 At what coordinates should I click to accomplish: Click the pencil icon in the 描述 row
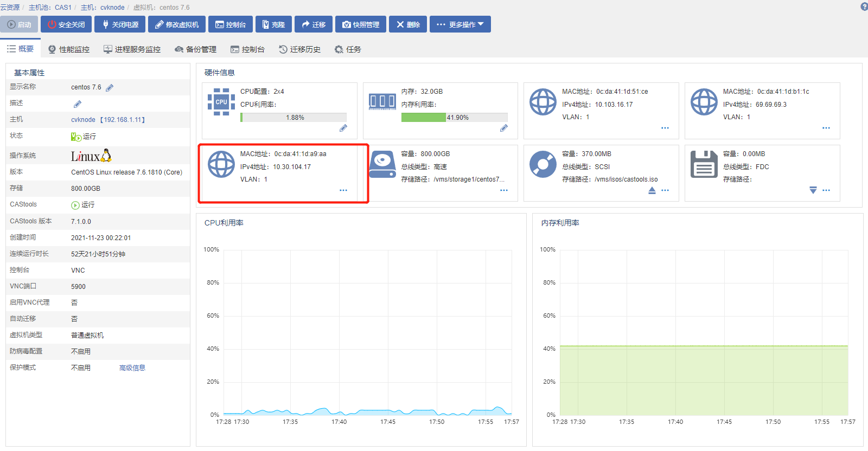[x=78, y=104]
